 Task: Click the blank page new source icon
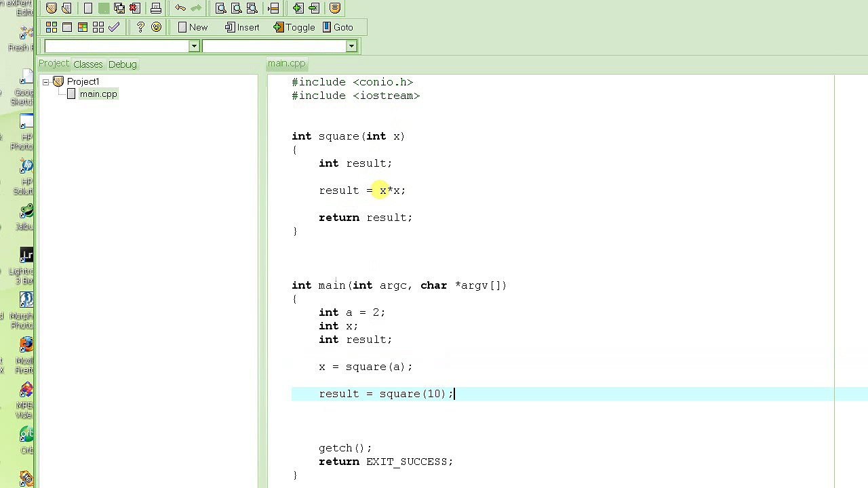click(88, 8)
